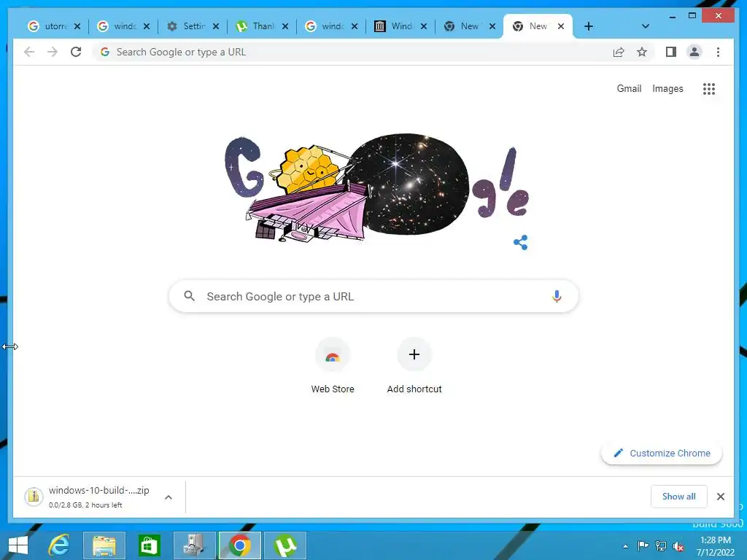
Task: Start voice search with the microphone
Action: (557, 296)
